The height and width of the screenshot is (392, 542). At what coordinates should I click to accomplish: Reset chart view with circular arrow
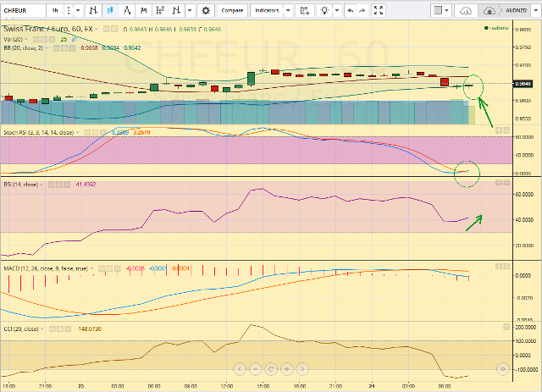pos(270,369)
